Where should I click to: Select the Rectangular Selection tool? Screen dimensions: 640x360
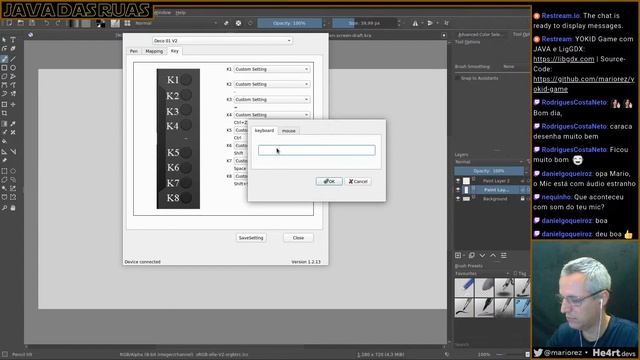tap(4, 171)
